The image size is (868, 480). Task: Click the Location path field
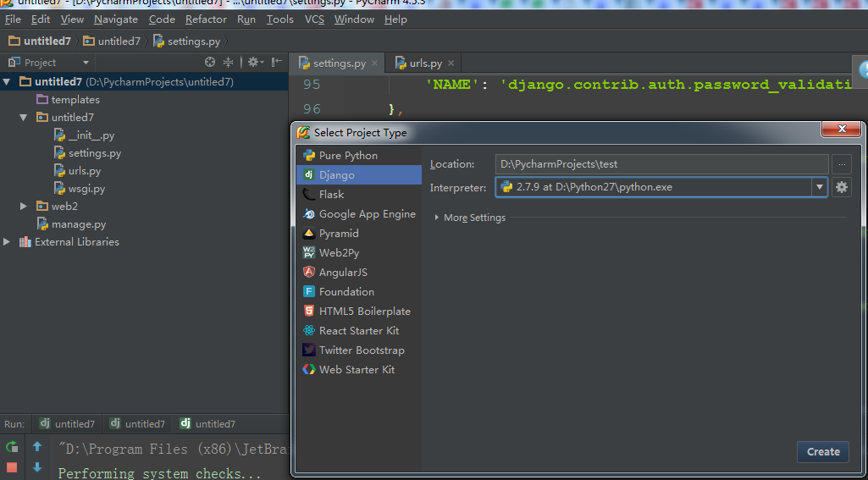(661, 164)
